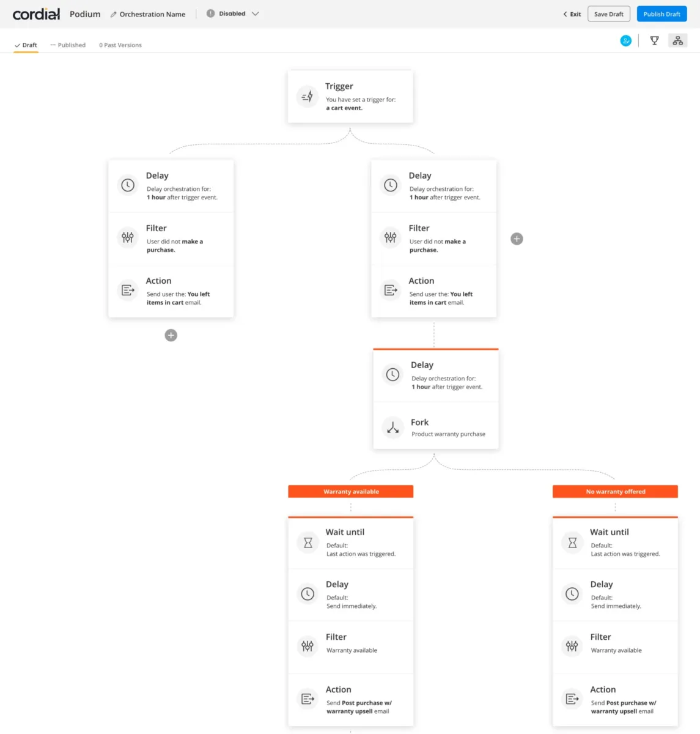Screen dimensions: 700x734
Task: Click the Trigger lightning bolt icon
Action: (x=308, y=96)
